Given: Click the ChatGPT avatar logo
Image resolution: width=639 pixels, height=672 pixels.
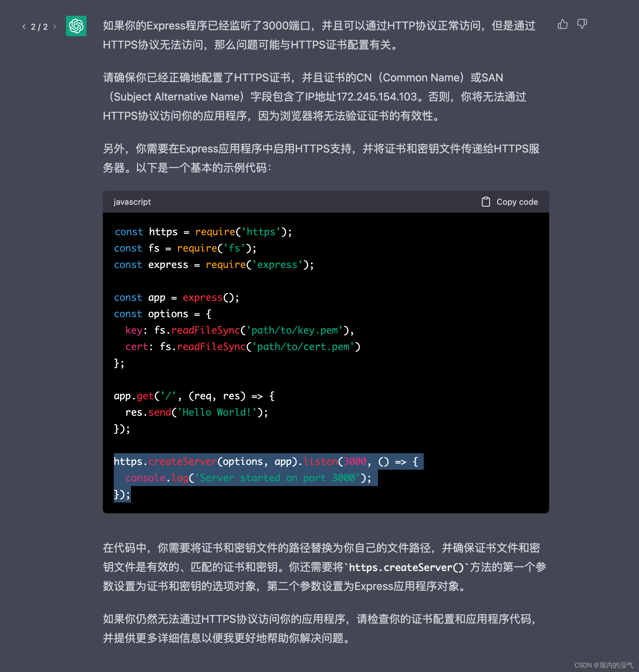Looking at the screenshot, I should tap(76, 26).
